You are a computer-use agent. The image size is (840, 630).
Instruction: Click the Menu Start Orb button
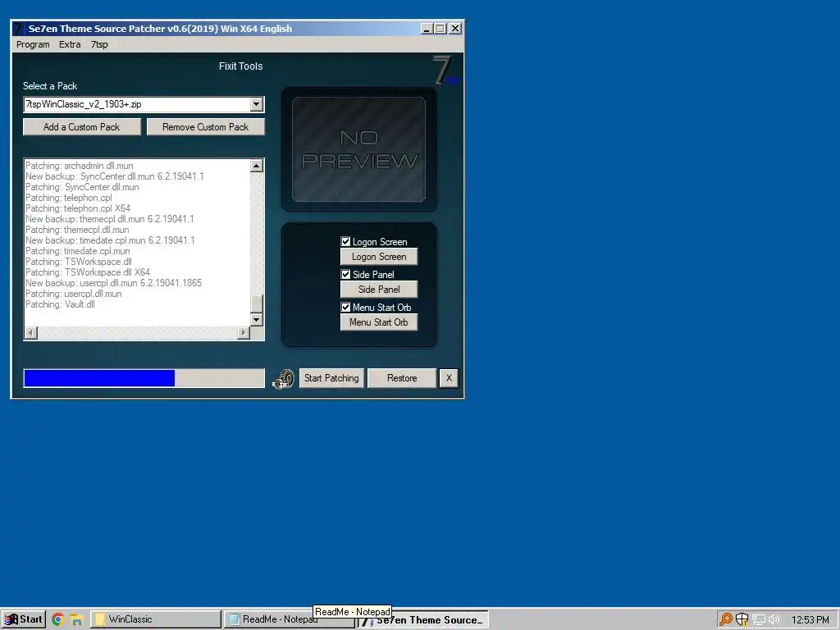point(379,322)
